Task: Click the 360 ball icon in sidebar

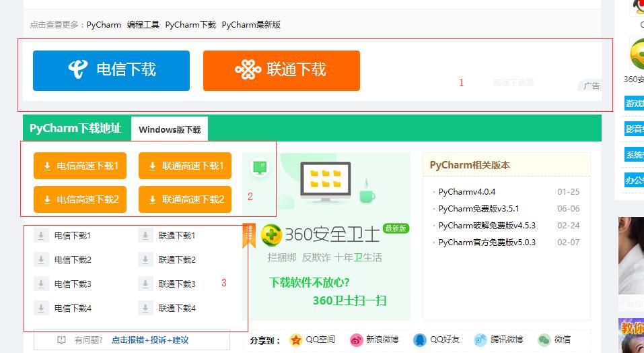Action: 637,55
